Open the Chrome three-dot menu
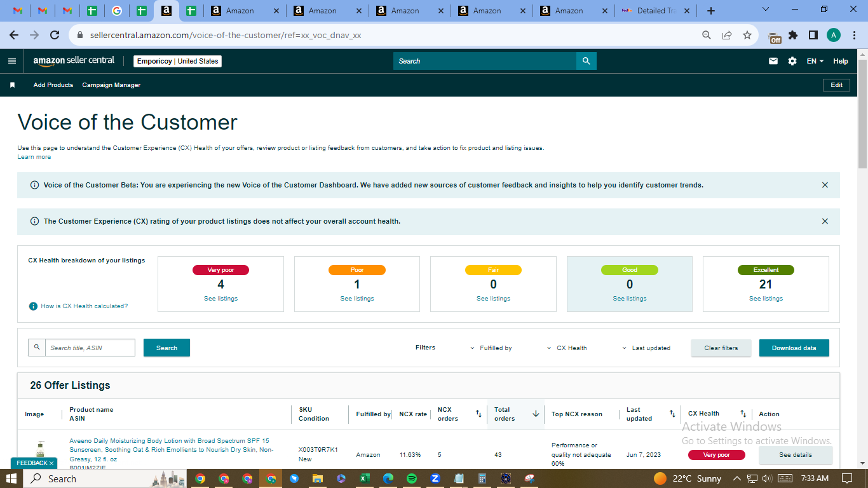Viewport: 868px width, 488px height. click(853, 36)
